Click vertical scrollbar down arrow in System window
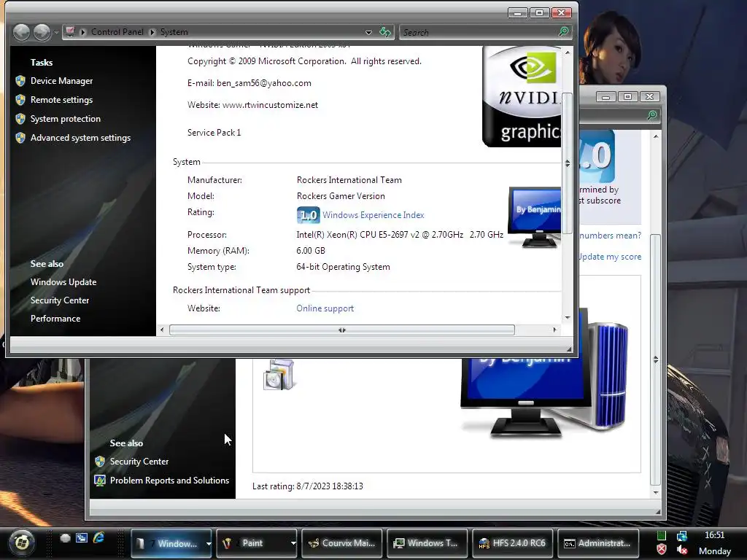Viewport: 747px width, 560px height. click(568, 318)
